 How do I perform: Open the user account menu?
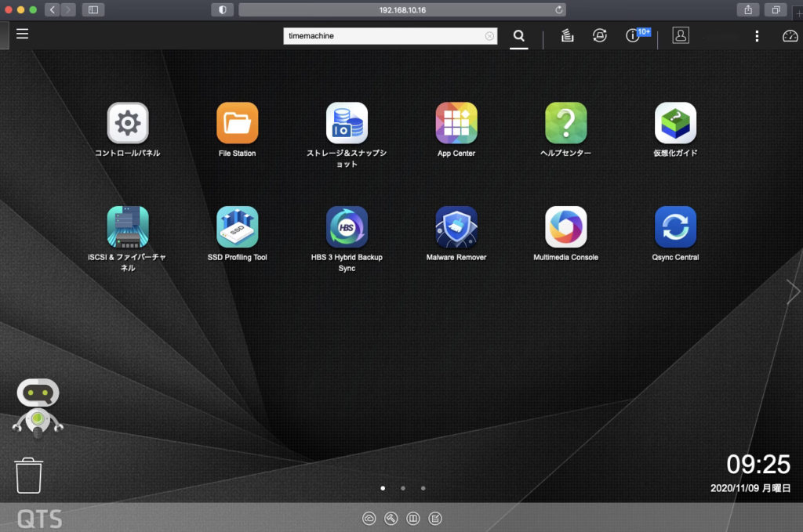pos(681,35)
